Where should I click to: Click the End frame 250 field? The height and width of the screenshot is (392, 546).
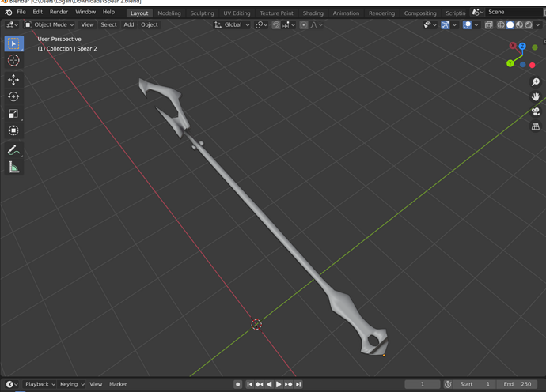tap(518, 384)
